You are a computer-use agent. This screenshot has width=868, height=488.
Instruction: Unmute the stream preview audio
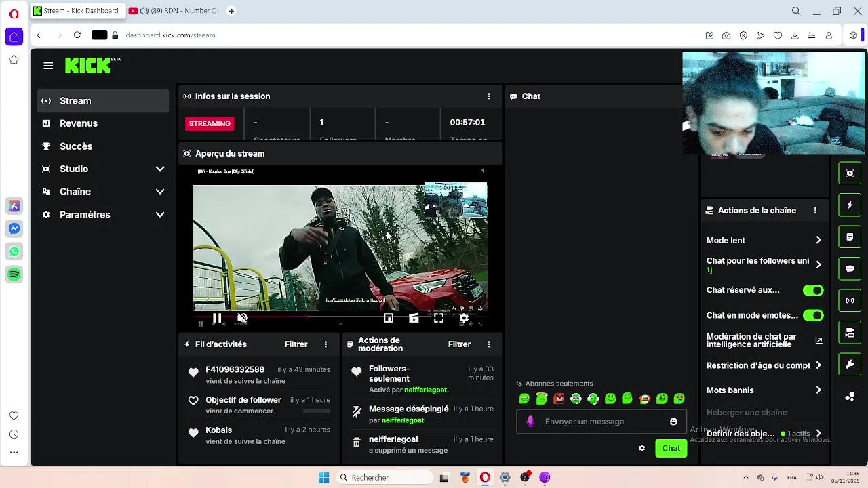pyautogui.click(x=242, y=318)
